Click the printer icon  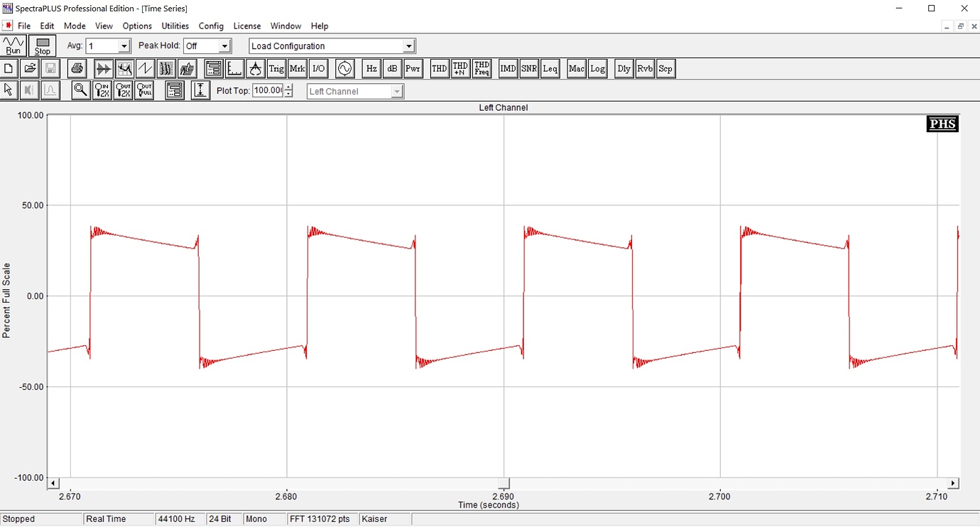pyautogui.click(x=77, y=69)
